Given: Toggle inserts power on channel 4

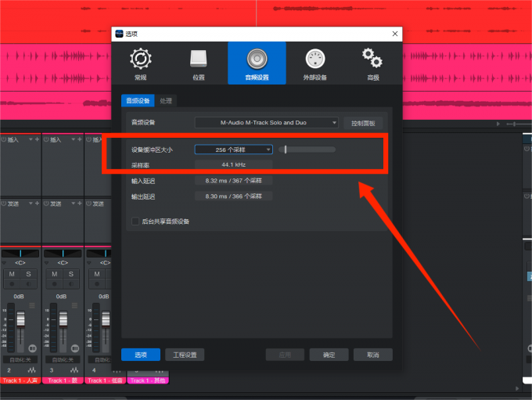Looking at the screenshot, I should point(88,139).
